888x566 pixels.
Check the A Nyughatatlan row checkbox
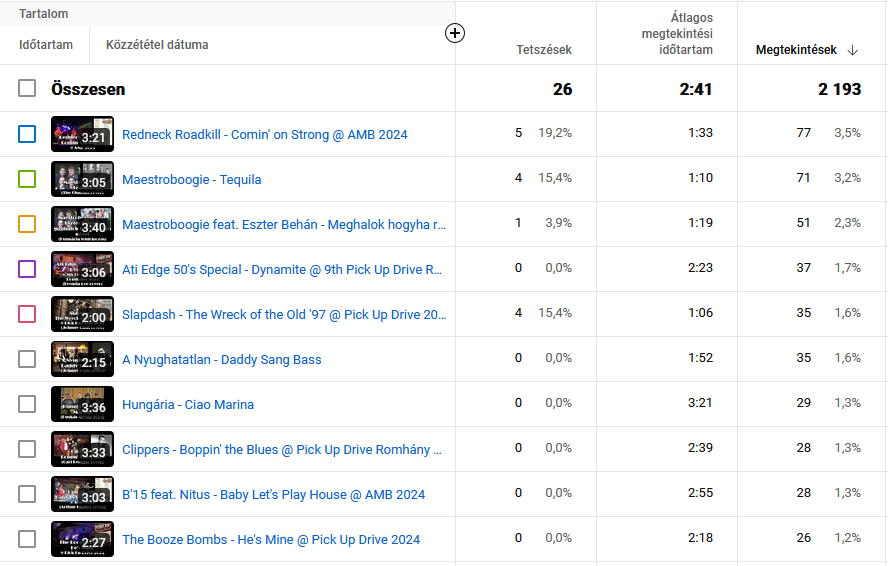click(27, 359)
